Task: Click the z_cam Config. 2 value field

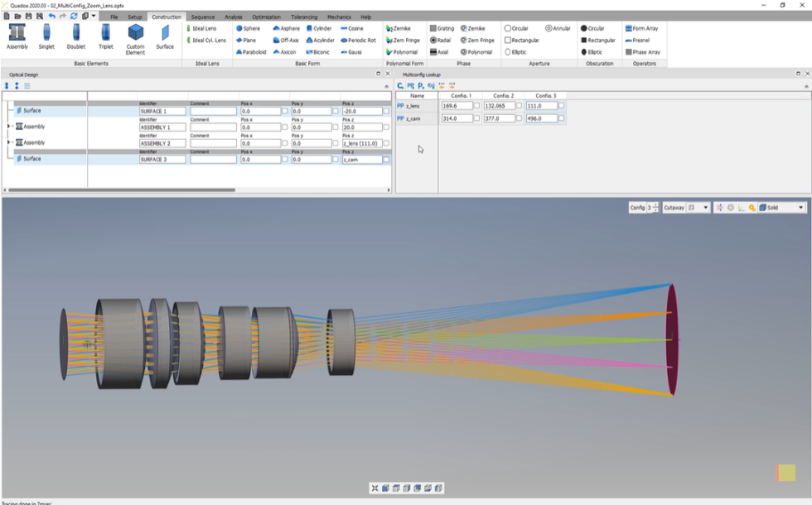Action: [x=499, y=118]
